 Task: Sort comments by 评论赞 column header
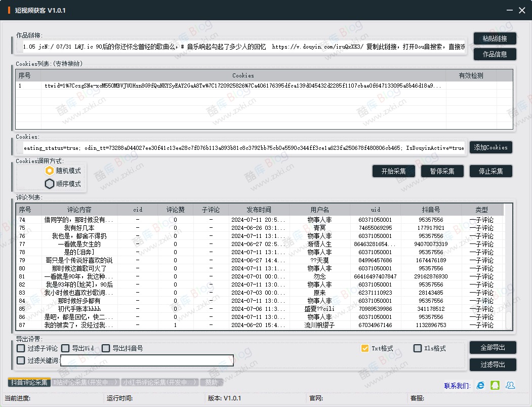point(175,210)
